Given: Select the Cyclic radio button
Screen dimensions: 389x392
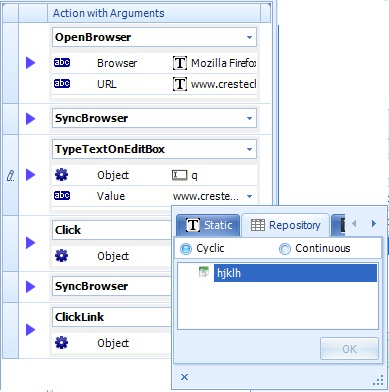Looking at the screenshot, I should (x=186, y=249).
